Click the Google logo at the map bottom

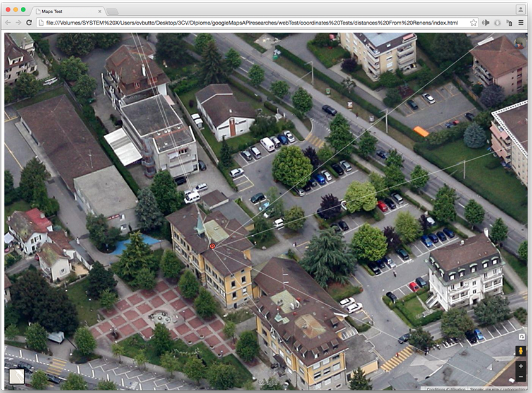(x=267, y=382)
